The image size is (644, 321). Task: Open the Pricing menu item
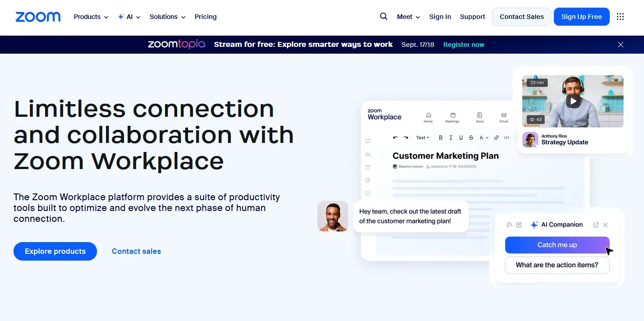[206, 17]
